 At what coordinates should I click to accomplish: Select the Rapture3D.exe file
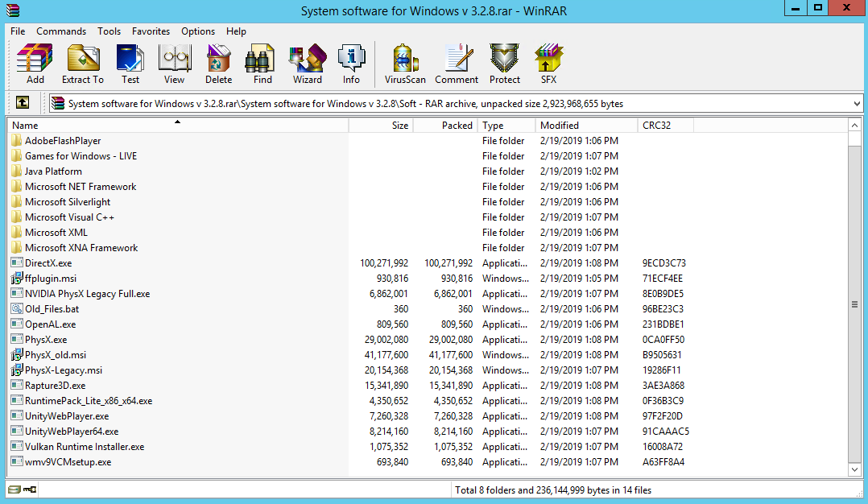56,386
